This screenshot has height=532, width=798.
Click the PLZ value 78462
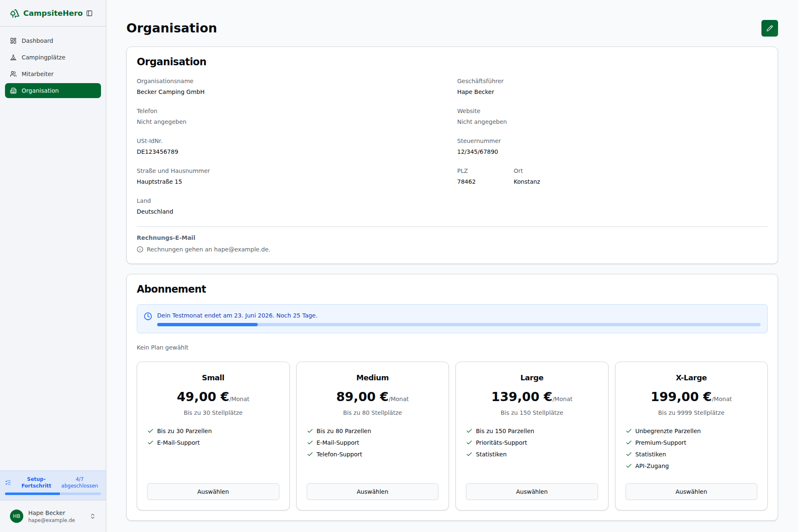pyautogui.click(x=466, y=182)
